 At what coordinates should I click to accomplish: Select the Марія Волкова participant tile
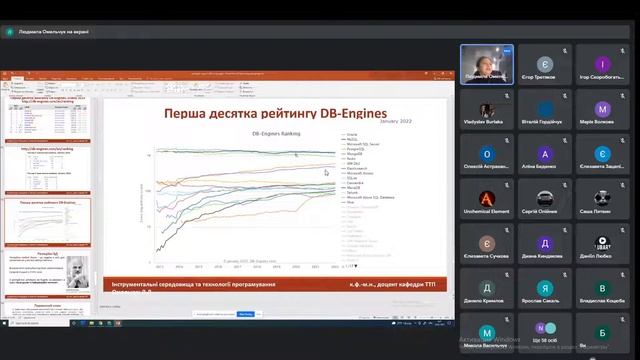click(x=602, y=109)
